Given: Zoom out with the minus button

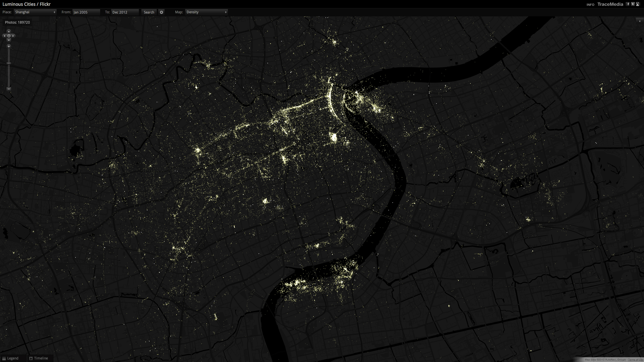Looking at the screenshot, I should coord(9,89).
